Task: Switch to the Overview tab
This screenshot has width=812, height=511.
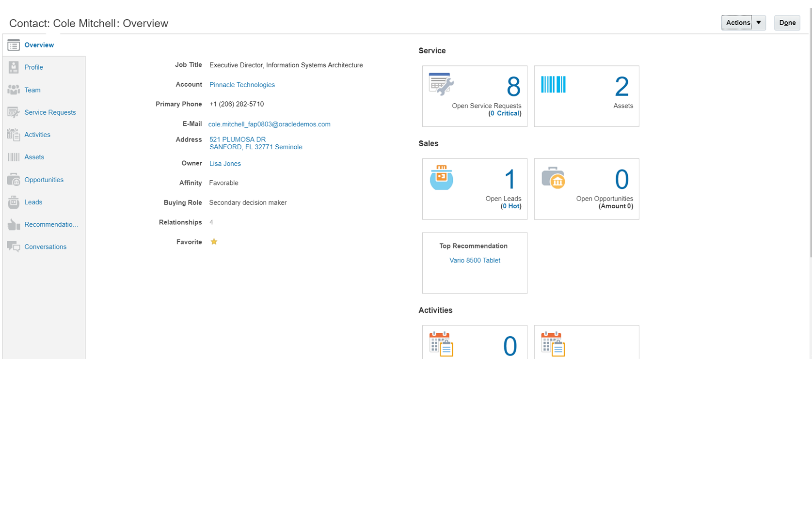Action: pyautogui.click(x=39, y=45)
